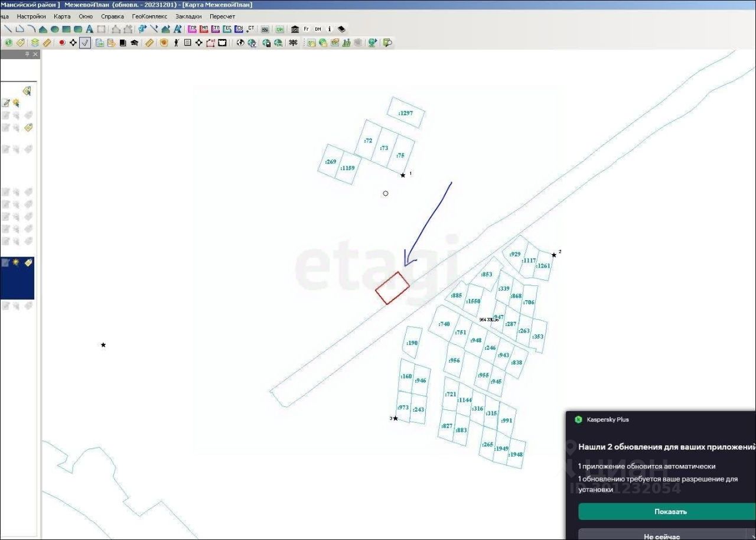
Task: Open the Пересчет menu
Action: click(x=222, y=17)
